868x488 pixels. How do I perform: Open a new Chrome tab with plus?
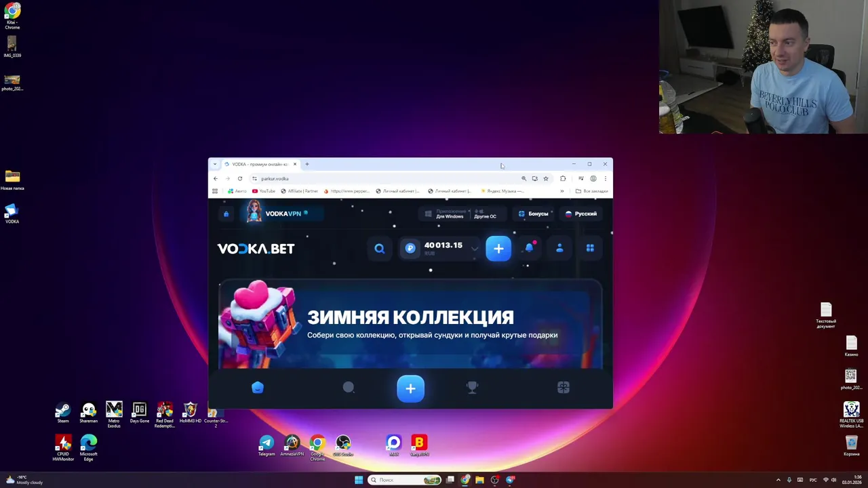pyautogui.click(x=307, y=164)
